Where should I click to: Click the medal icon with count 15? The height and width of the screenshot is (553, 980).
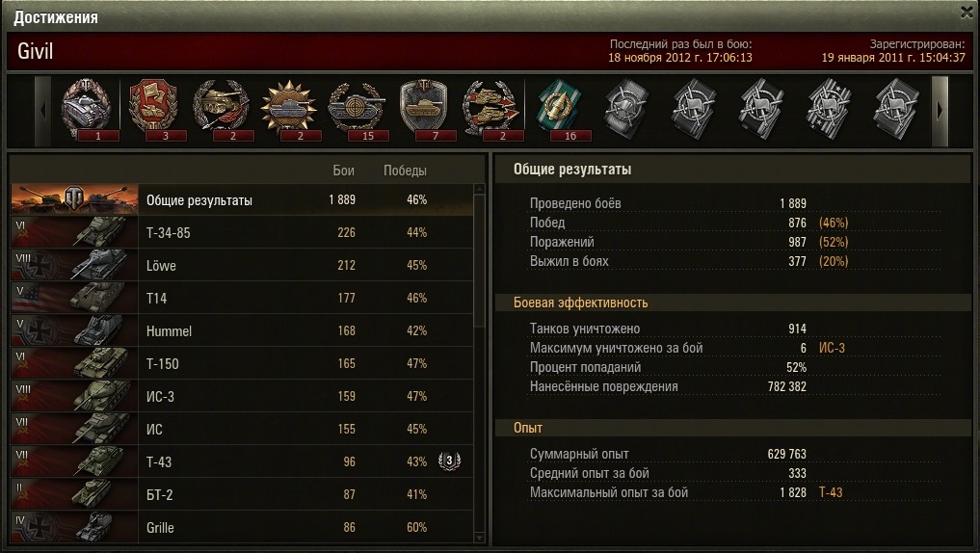coord(358,109)
